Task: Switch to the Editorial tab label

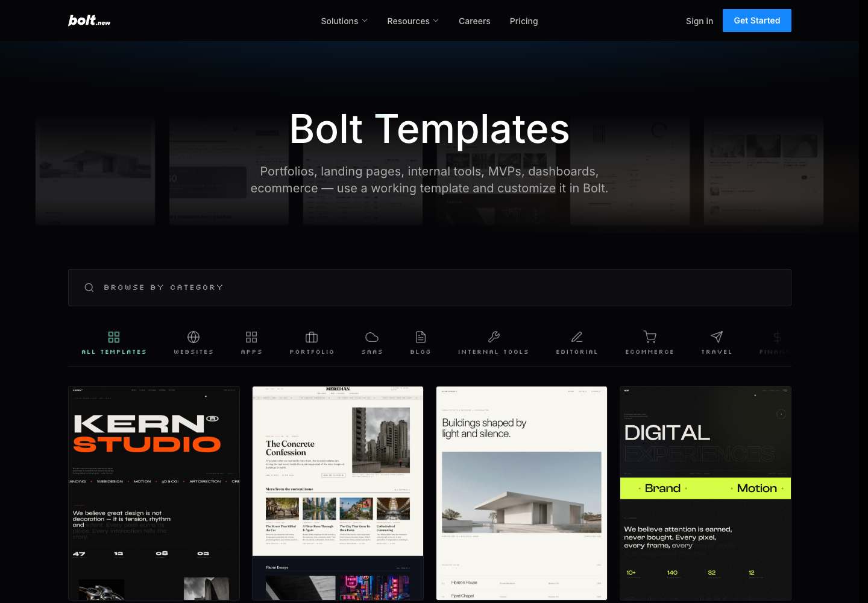Action: [577, 352]
